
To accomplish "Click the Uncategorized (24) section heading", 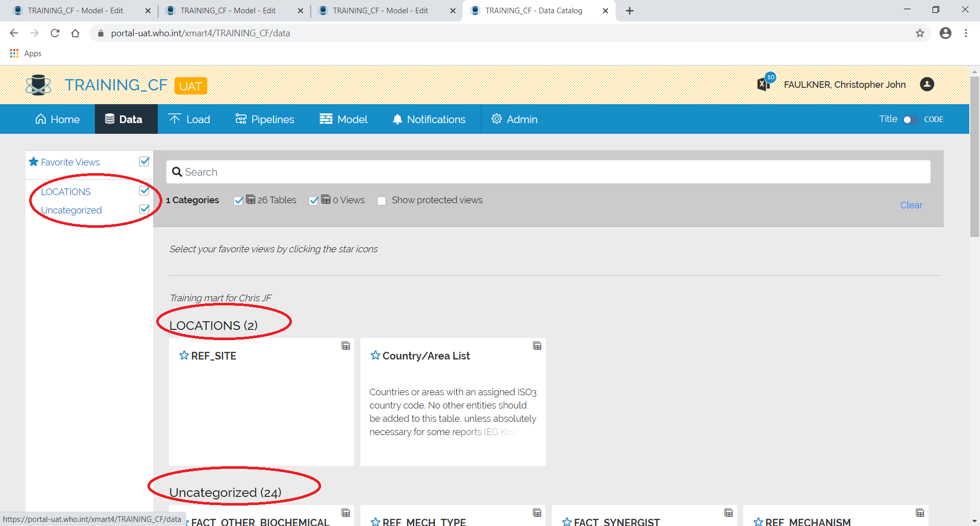I will [x=225, y=493].
